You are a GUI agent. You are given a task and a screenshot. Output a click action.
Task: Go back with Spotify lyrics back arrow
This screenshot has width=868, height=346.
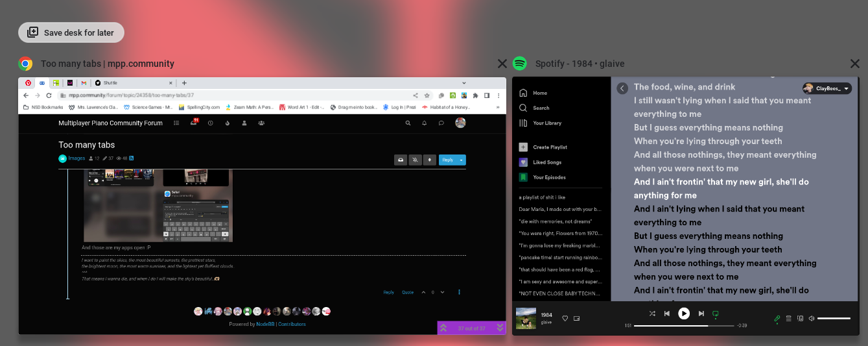click(622, 88)
